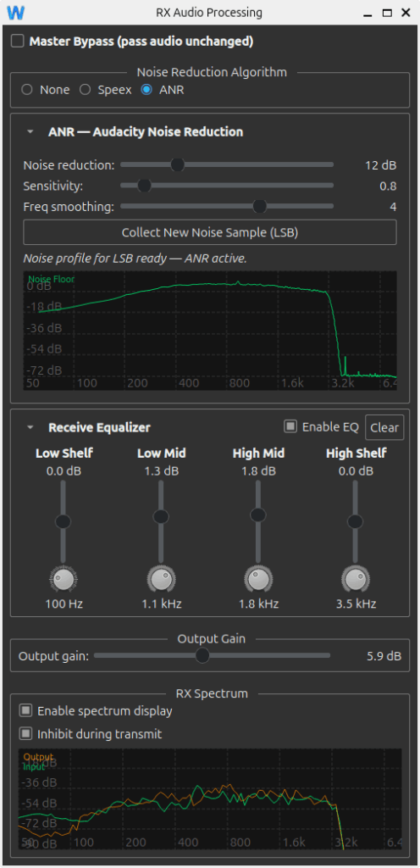
Task: Toggle Enable spectrum display checkbox
Action: point(25,710)
